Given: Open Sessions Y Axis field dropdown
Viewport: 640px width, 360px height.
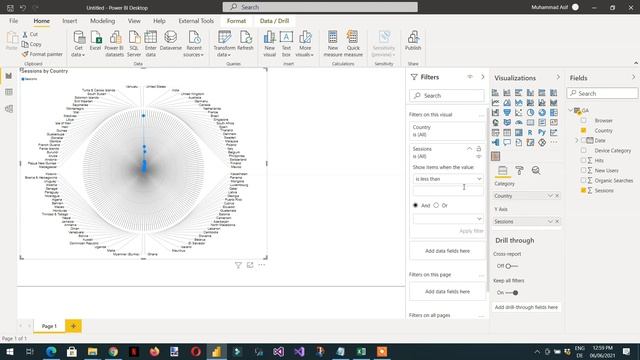Looking at the screenshot, I should (x=550, y=222).
